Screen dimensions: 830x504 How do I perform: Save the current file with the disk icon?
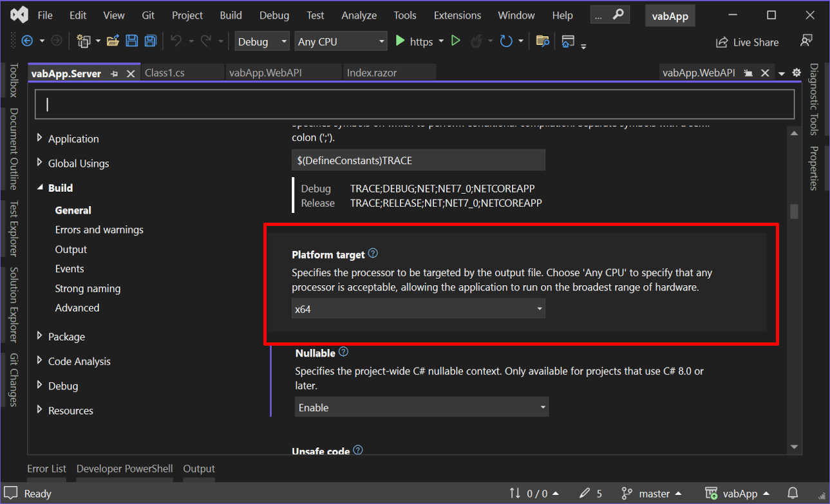(x=132, y=41)
